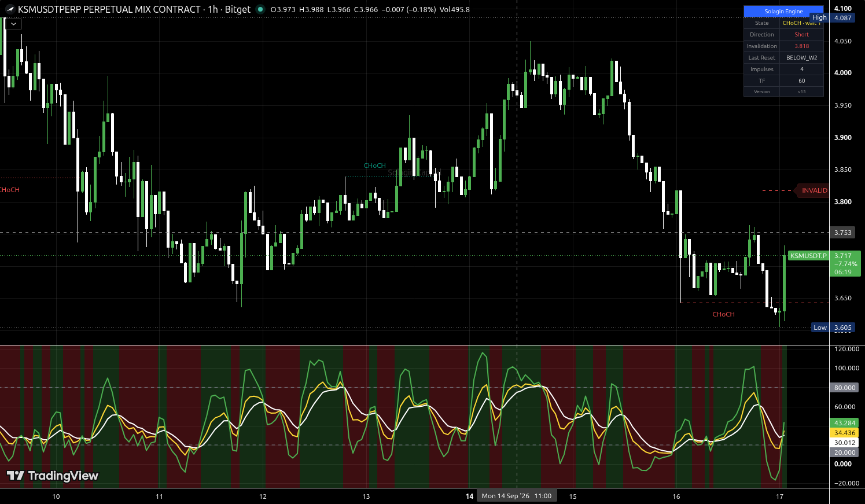Screen dimensions: 865x504
Task: Click the teal CHoCH label mid-chart
Action: pyautogui.click(x=374, y=165)
